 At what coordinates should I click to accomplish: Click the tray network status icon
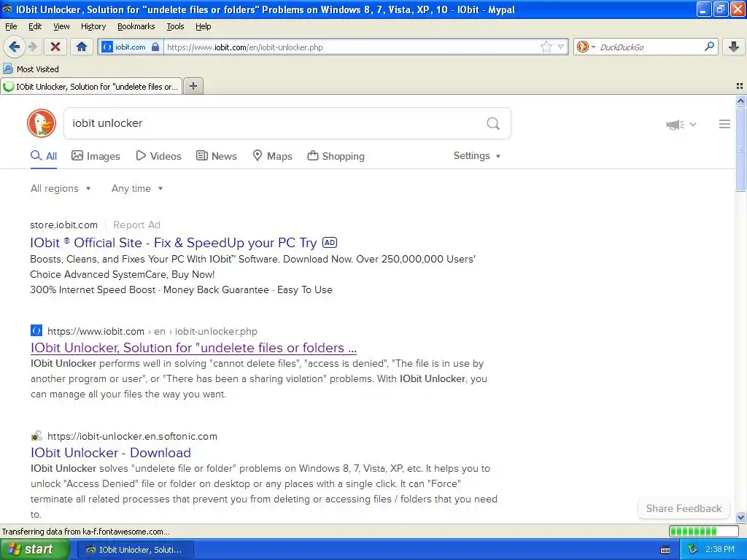pyautogui.click(x=693, y=550)
